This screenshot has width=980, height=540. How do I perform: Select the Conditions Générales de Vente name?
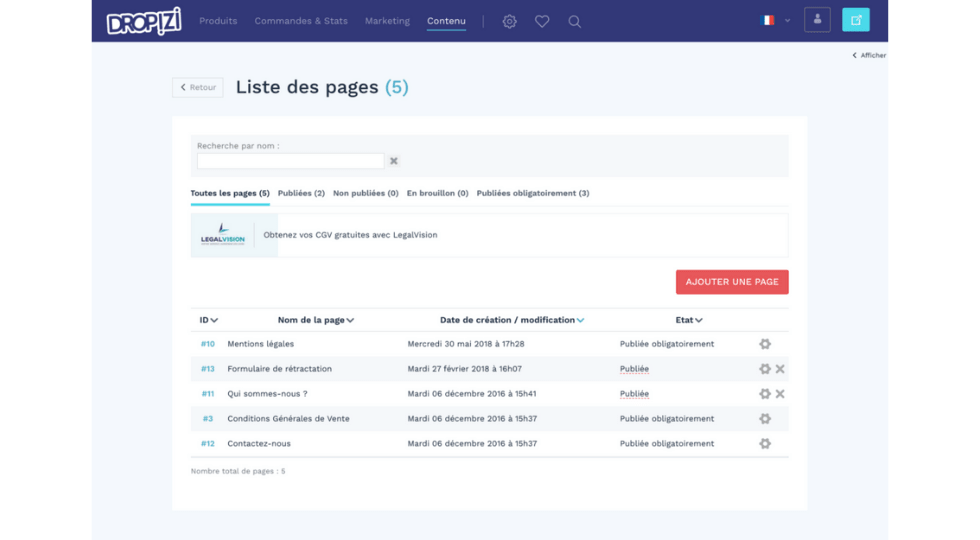tap(288, 419)
